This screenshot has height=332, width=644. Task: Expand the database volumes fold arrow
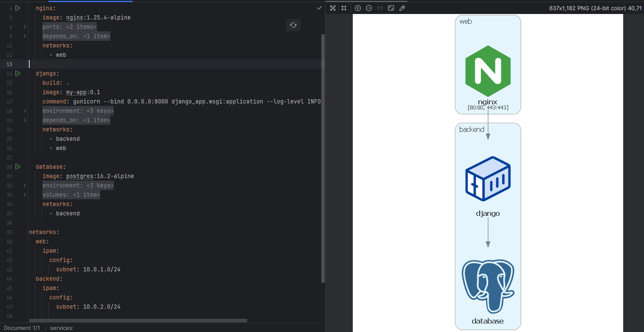(25, 195)
